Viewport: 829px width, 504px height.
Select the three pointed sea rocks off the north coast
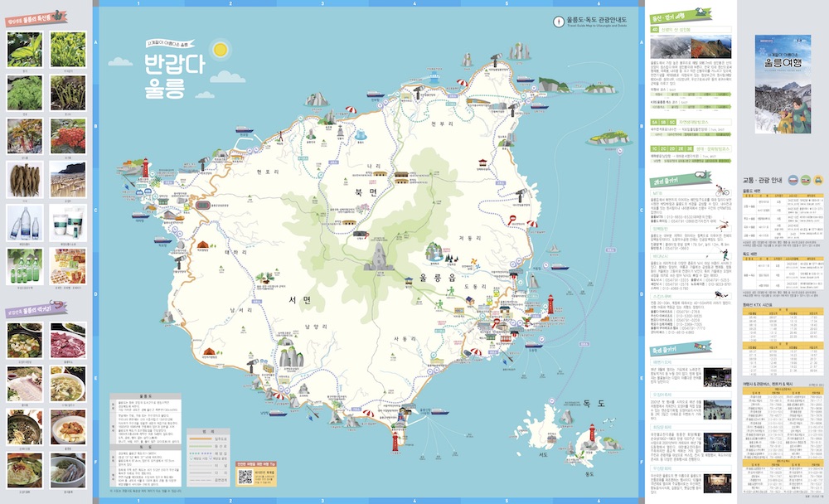pos(519,51)
